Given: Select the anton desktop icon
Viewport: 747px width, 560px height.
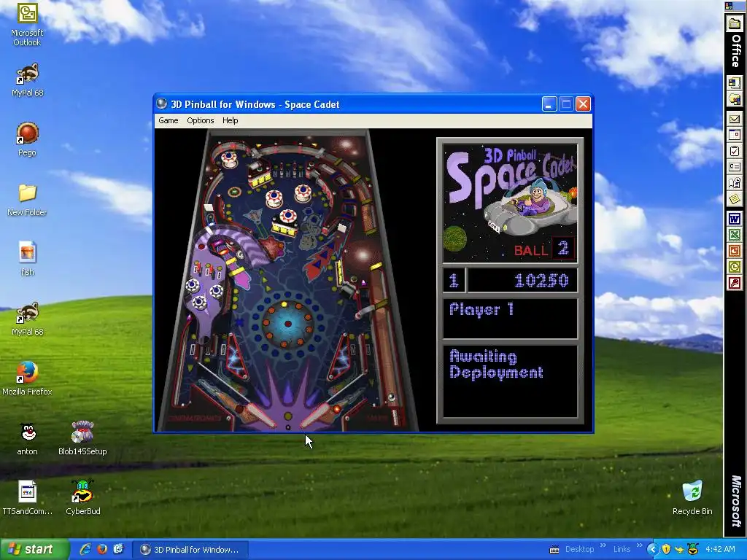Looking at the screenshot, I should tap(27, 438).
